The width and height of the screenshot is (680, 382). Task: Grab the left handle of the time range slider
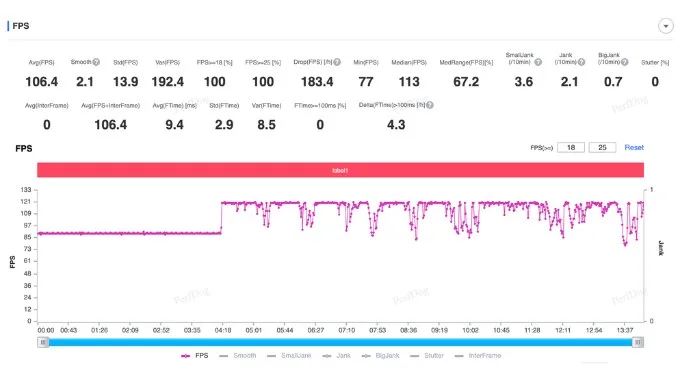[x=43, y=342]
